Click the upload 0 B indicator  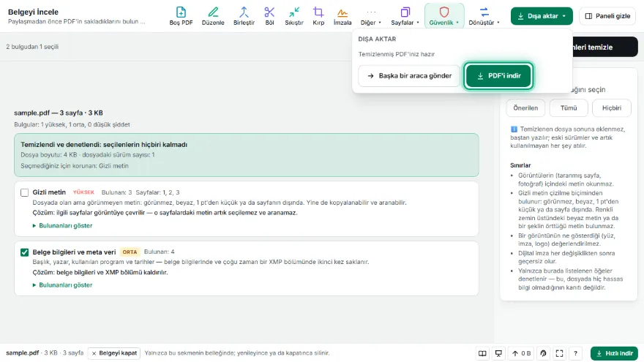(521, 353)
